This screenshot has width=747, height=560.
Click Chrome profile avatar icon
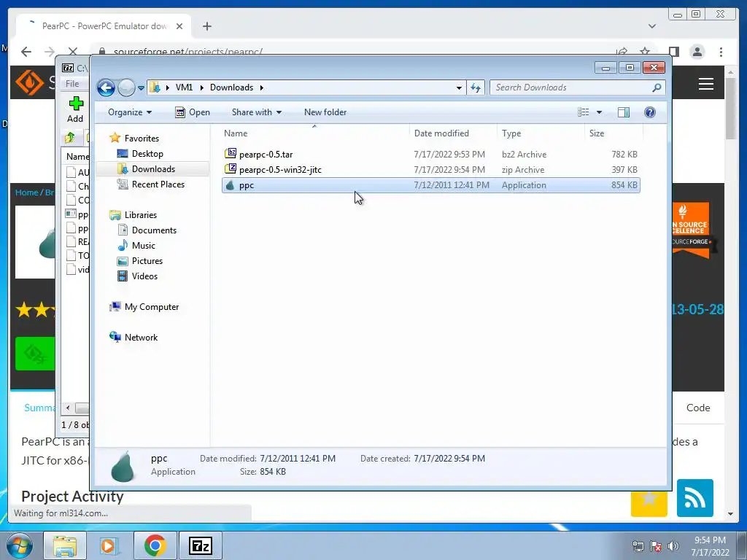pos(697,52)
